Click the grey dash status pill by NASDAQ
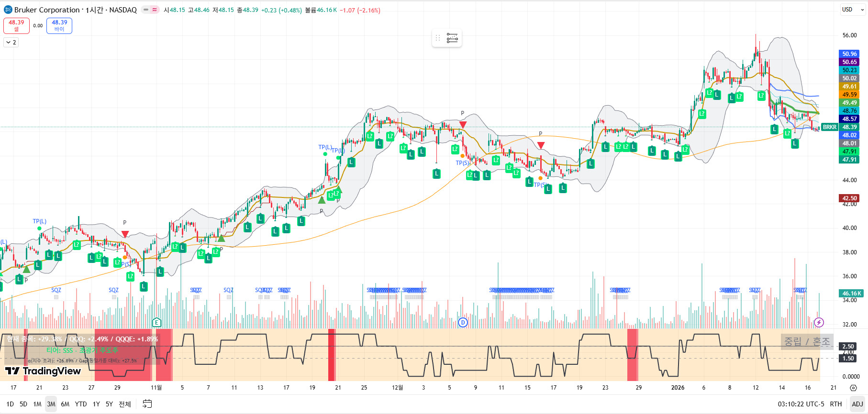868x414 pixels. (146, 10)
